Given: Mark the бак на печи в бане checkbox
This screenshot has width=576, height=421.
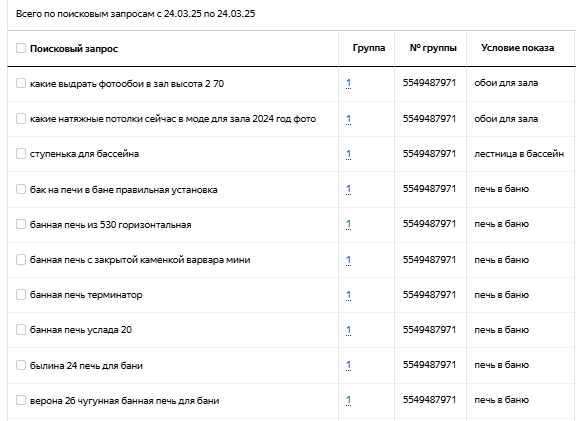Looking at the screenshot, I should point(21,189).
